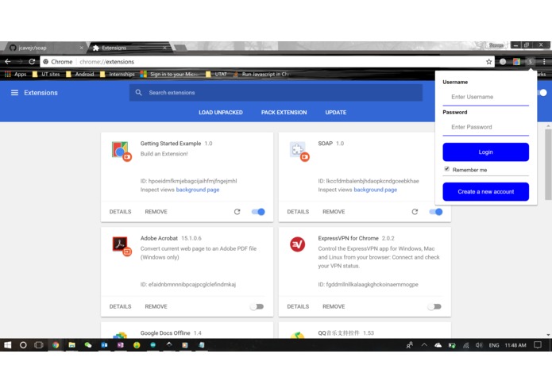Enable the Adobe Acrobat extension
This screenshot has width=552, height=392.
tap(257, 306)
